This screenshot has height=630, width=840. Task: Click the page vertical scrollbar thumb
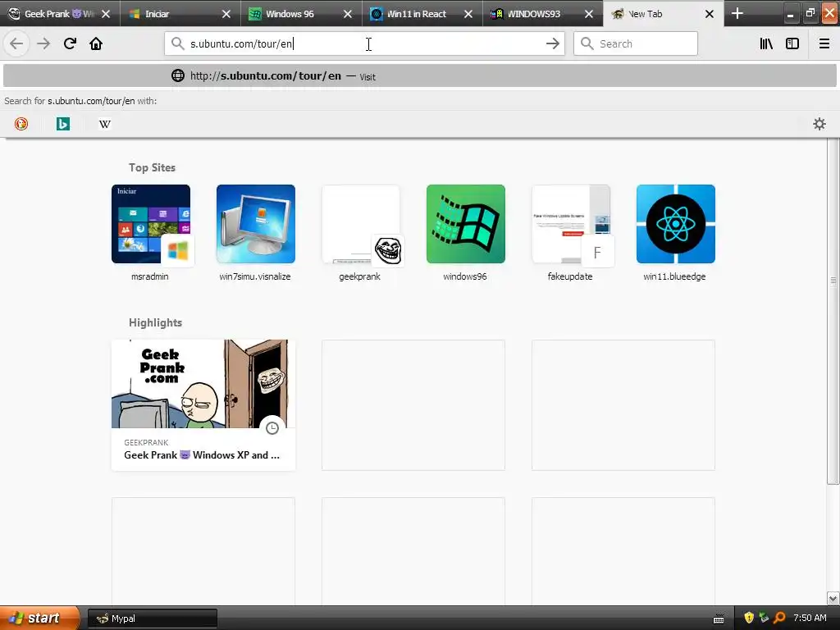(x=833, y=312)
